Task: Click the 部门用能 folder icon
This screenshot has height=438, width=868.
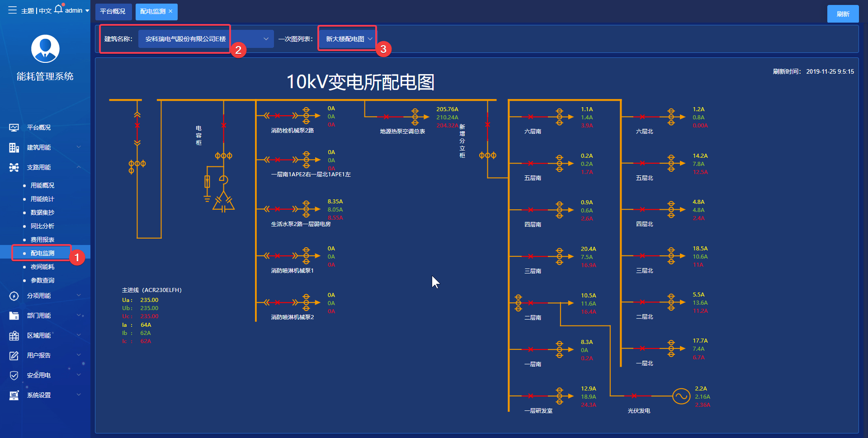Action: tap(14, 316)
